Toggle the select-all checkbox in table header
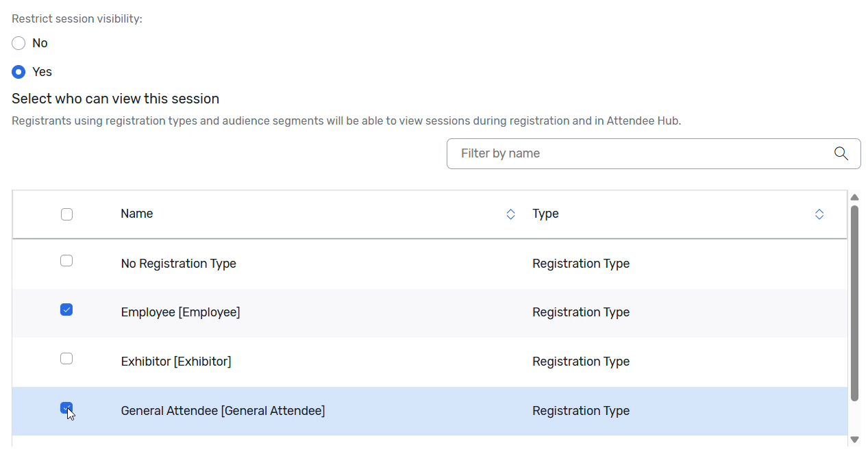The image size is (868, 454). pyautogui.click(x=66, y=214)
